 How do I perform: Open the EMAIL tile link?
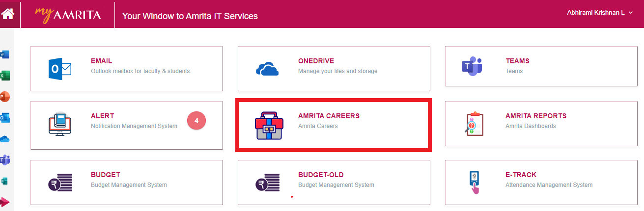(x=101, y=61)
